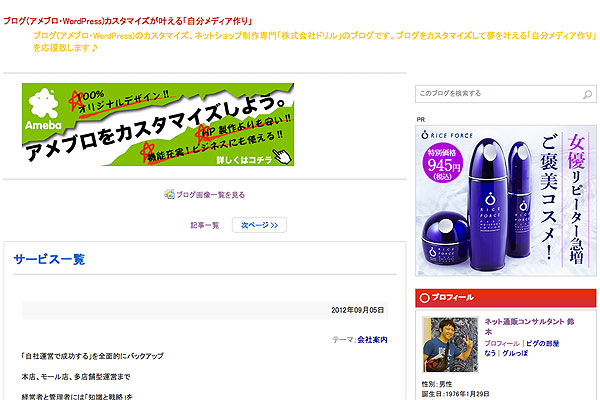Open ブログ画像一覧を見る link
Image resolution: width=600 pixels, height=400 pixels.
tap(210, 195)
